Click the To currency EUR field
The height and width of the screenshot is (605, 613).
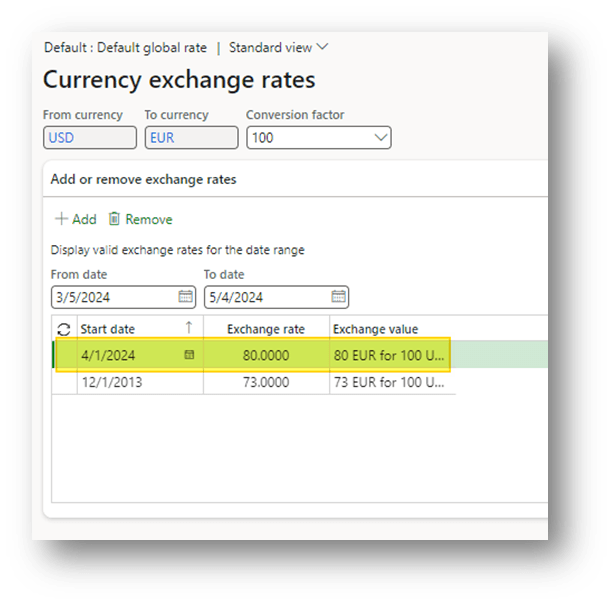coord(191,138)
